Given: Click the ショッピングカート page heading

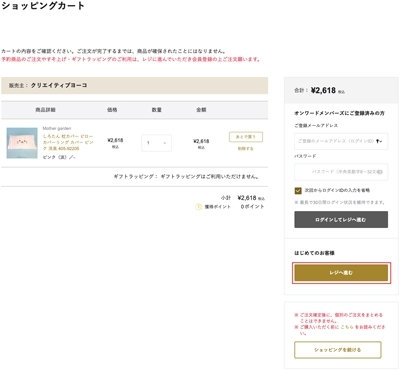Looking at the screenshot, I should click(43, 6).
